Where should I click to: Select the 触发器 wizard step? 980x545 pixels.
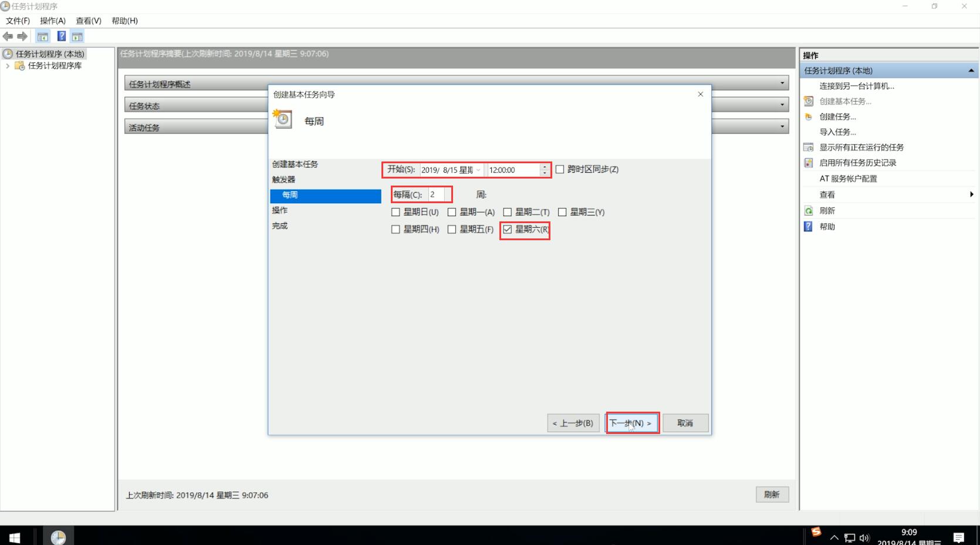click(283, 180)
